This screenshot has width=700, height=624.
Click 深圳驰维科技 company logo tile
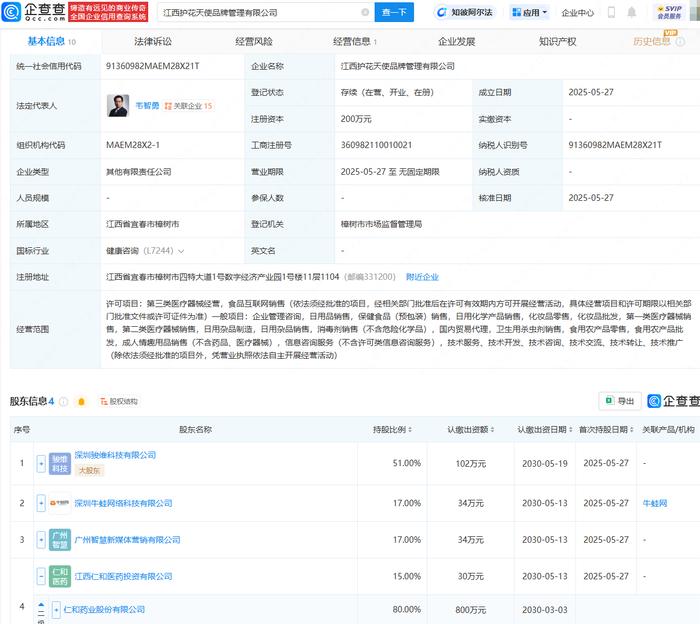(x=60, y=463)
